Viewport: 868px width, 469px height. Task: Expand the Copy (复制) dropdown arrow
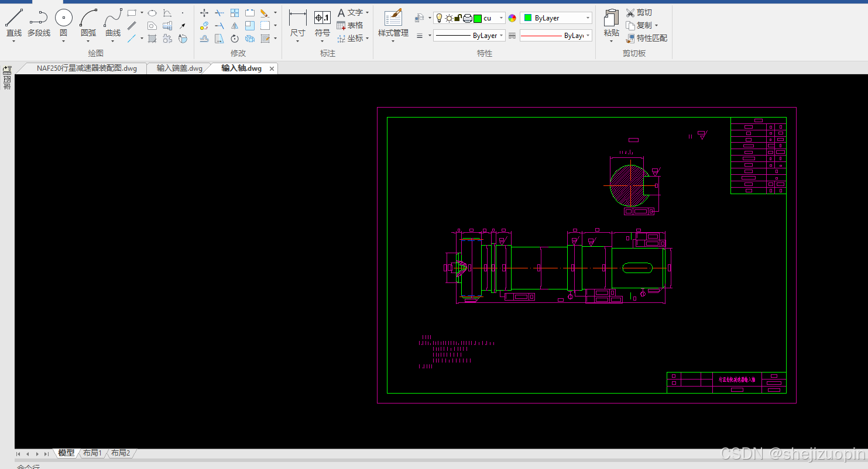pyautogui.click(x=656, y=26)
